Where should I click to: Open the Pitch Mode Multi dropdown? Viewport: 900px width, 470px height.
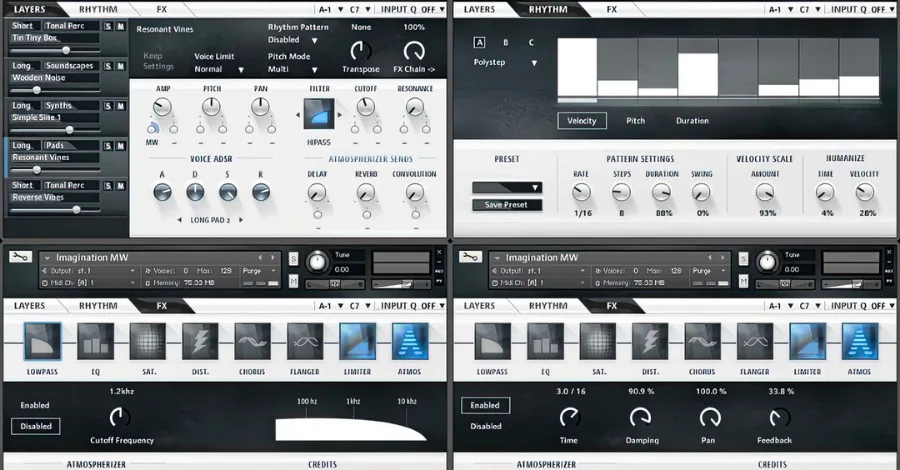point(293,69)
